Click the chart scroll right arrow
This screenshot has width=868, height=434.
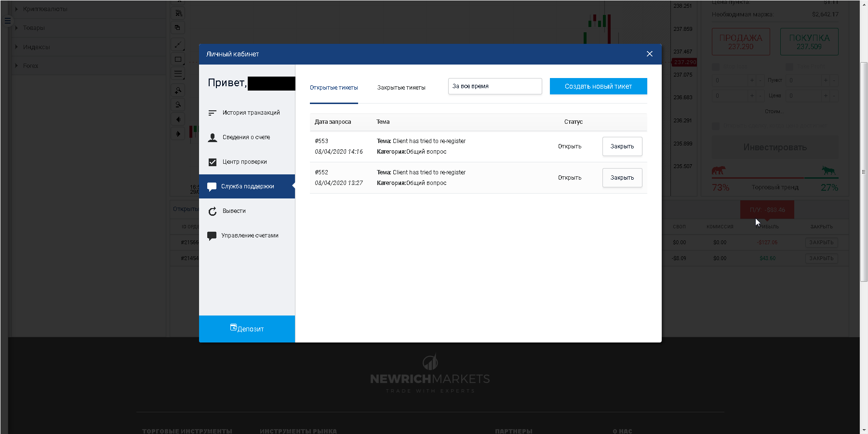178,134
